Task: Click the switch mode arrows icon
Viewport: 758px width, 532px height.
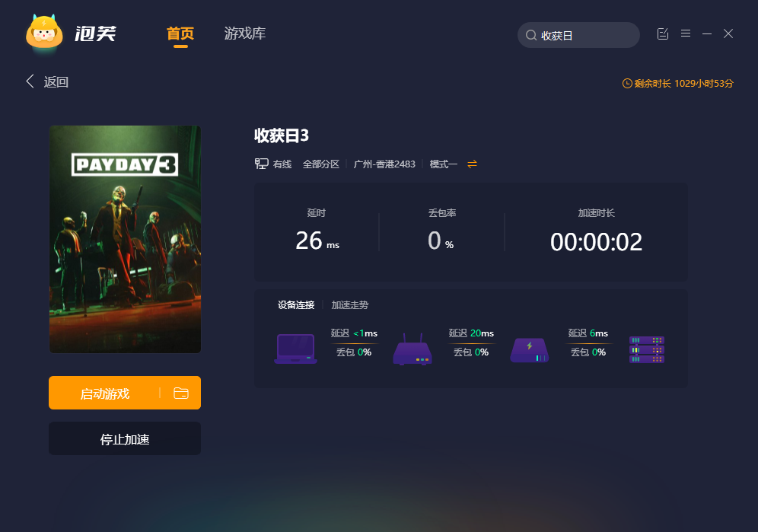Action: click(x=472, y=164)
